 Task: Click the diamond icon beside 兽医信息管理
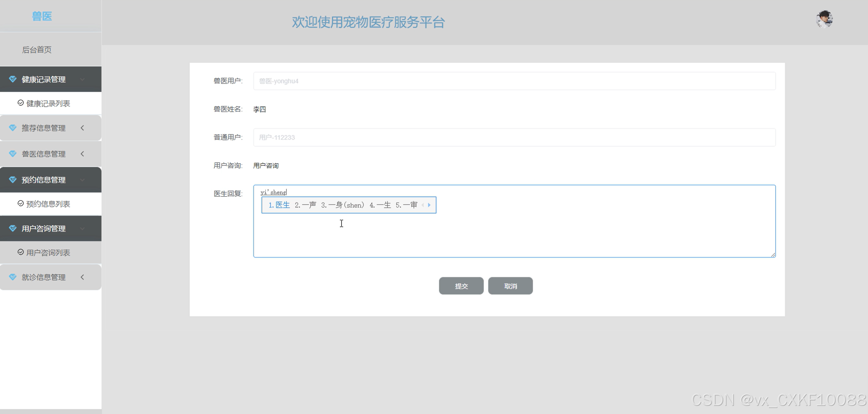[x=13, y=154]
